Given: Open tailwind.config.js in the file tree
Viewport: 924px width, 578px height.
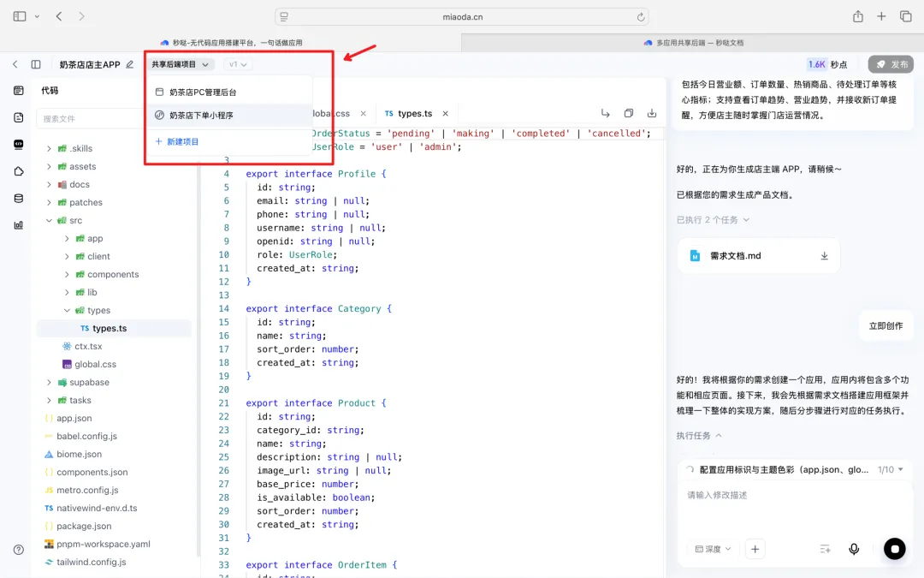Looking at the screenshot, I should pyautogui.click(x=86, y=562).
